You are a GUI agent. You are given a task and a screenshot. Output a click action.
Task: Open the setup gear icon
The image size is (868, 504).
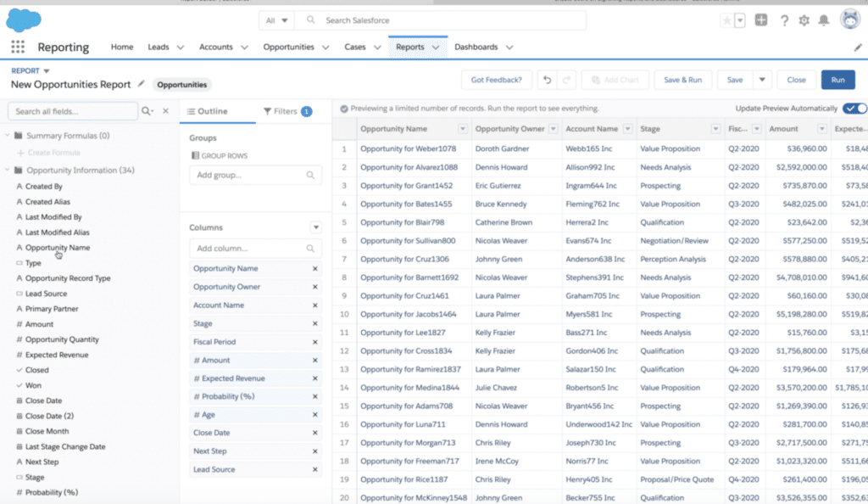pos(804,20)
